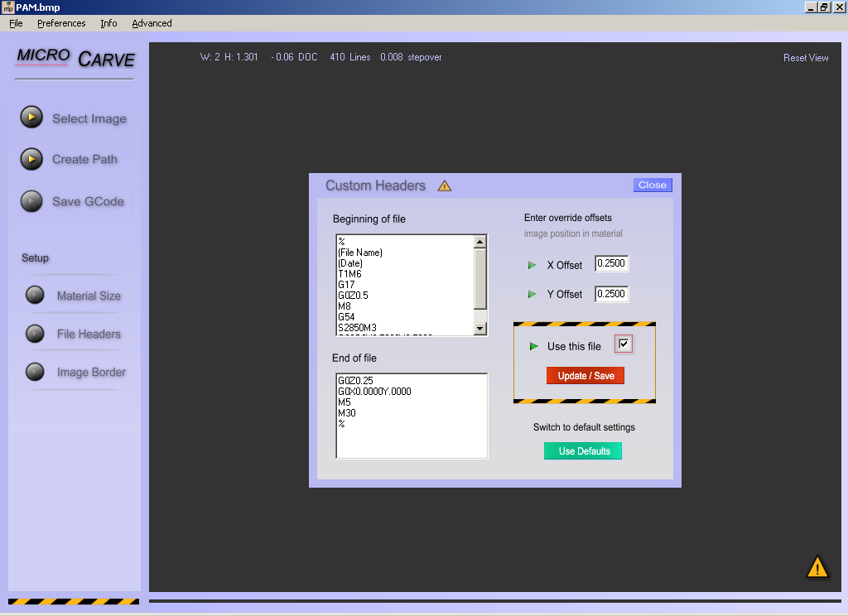Click the 0.008 stepover readout
The height and width of the screenshot is (616, 848).
(x=411, y=57)
